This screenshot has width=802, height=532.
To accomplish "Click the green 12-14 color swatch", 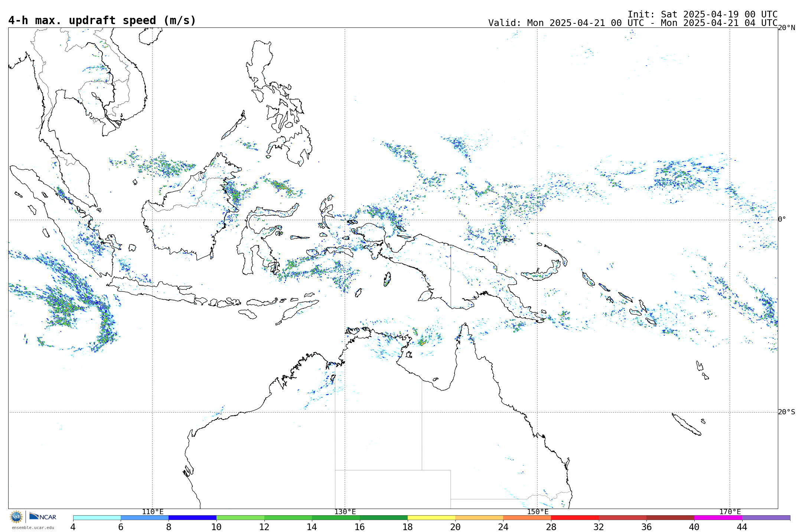I will tap(288, 518).
